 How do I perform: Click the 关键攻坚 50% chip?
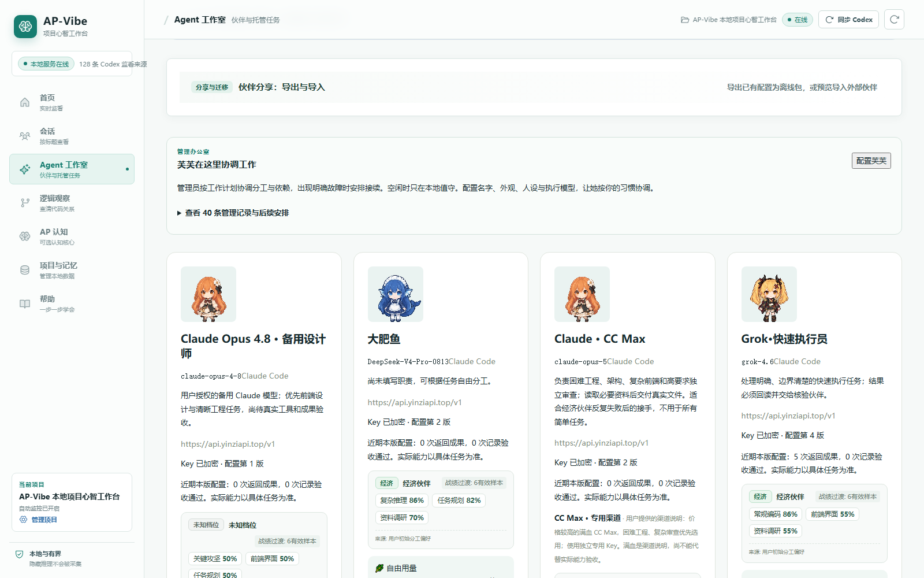pos(215,558)
